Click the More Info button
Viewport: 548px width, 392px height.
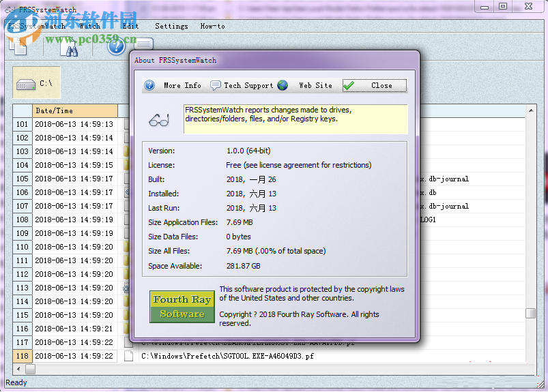[173, 85]
